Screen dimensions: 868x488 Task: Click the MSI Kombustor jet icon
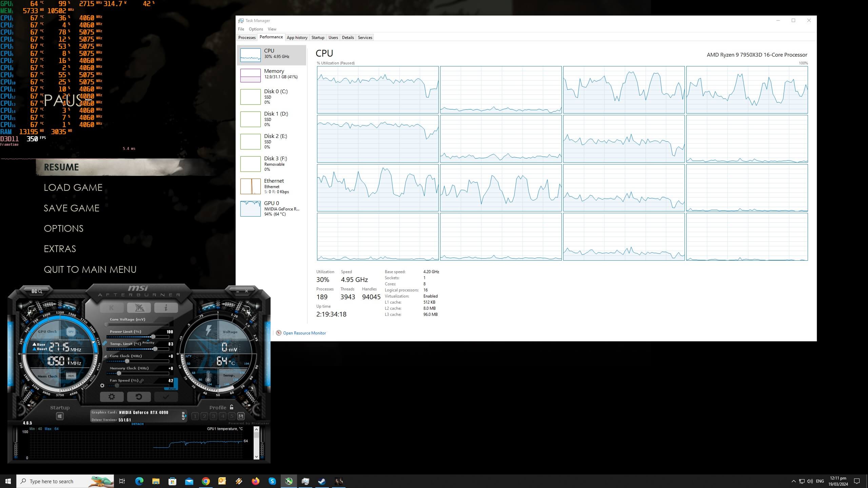point(139,308)
